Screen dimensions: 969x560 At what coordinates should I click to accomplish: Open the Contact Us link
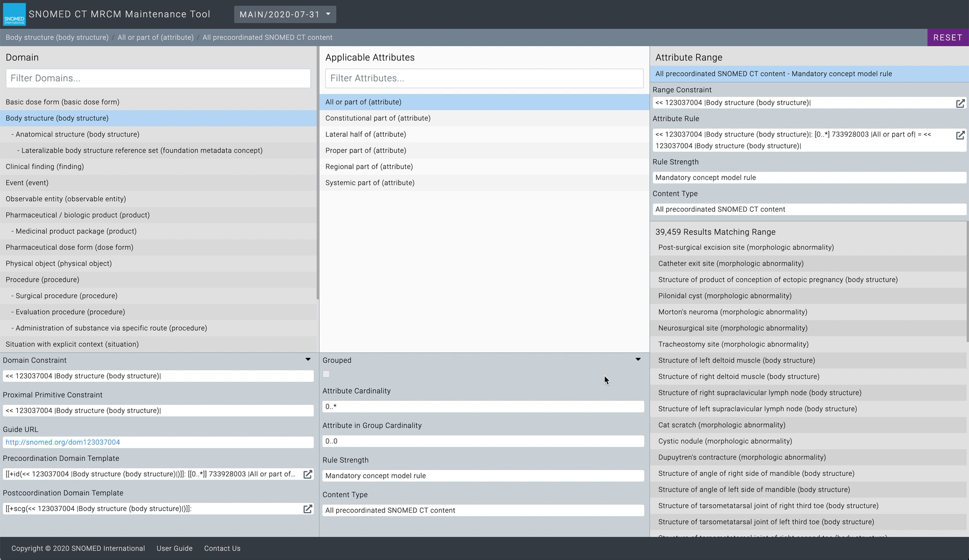click(222, 548)
